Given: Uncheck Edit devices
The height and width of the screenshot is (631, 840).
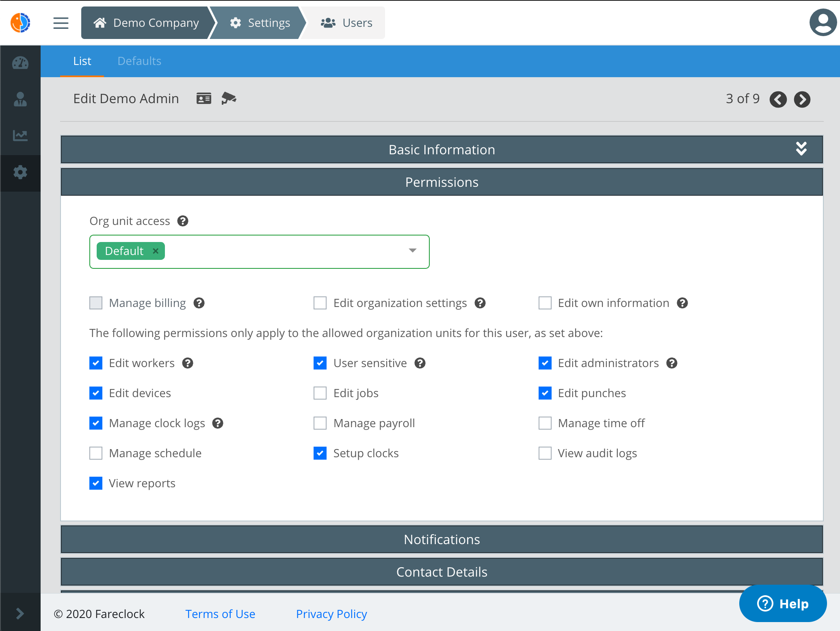Looking at the screenshot, I should pos(96,393).
